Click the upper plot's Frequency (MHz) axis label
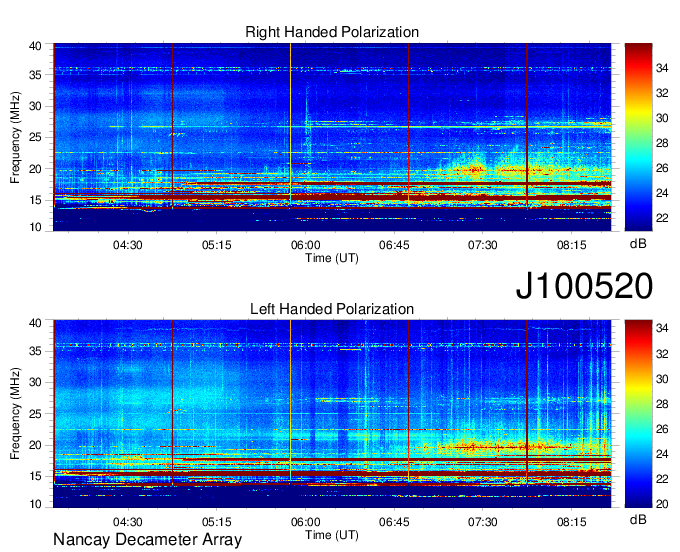 point(15,137)
